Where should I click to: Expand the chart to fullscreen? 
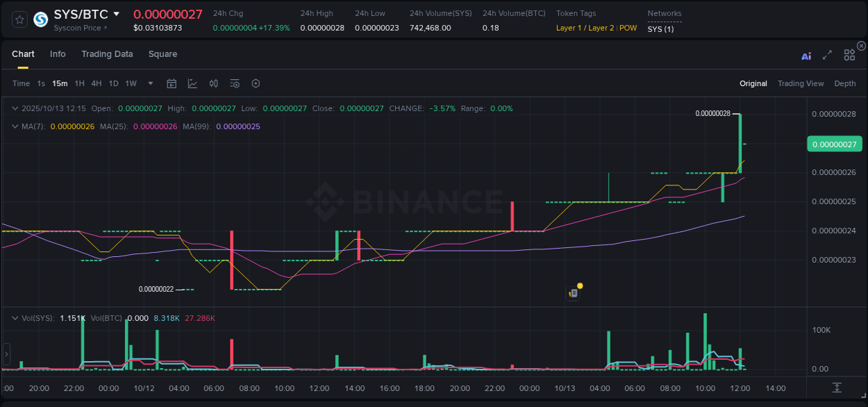[827, 55]
